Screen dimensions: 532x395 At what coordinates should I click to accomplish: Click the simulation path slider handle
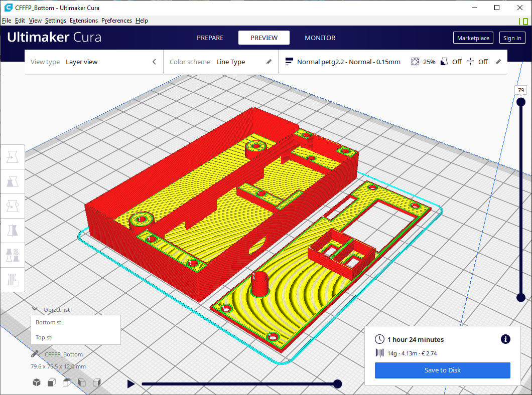tap(337, 384)
